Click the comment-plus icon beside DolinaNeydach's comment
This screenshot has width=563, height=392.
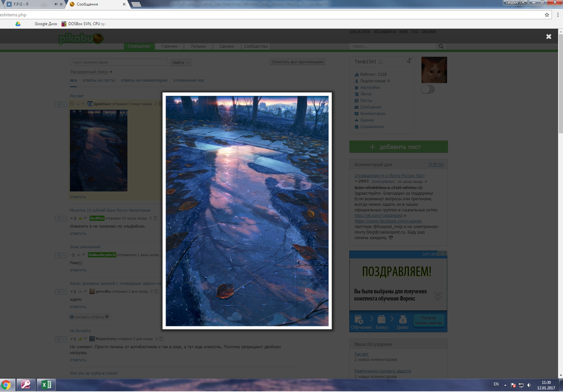61,255
